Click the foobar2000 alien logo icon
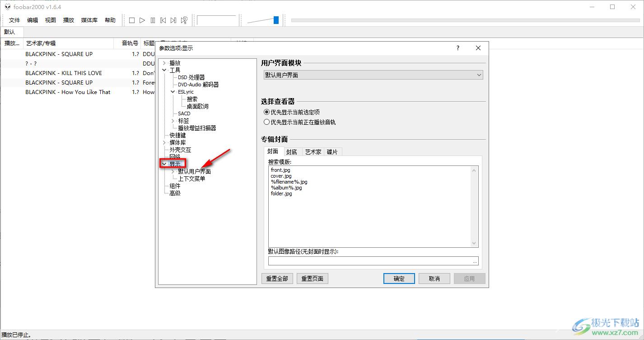 tap(8, 7)
